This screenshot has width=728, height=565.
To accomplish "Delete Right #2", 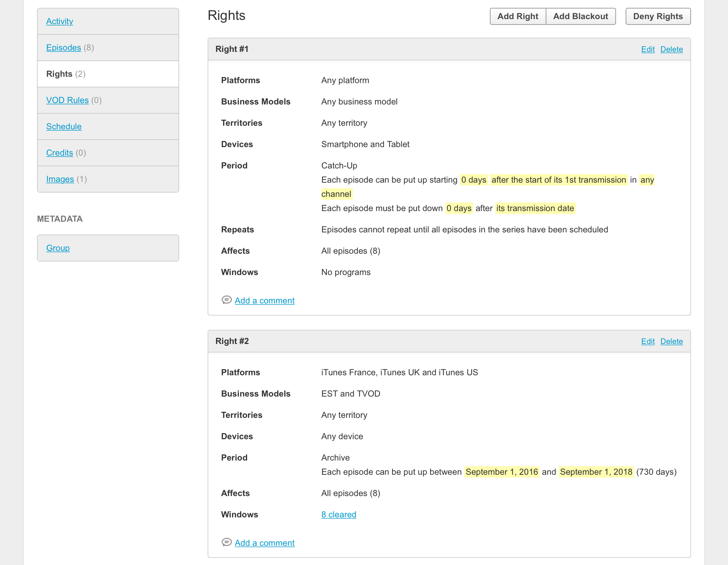I will coord(671,341).
